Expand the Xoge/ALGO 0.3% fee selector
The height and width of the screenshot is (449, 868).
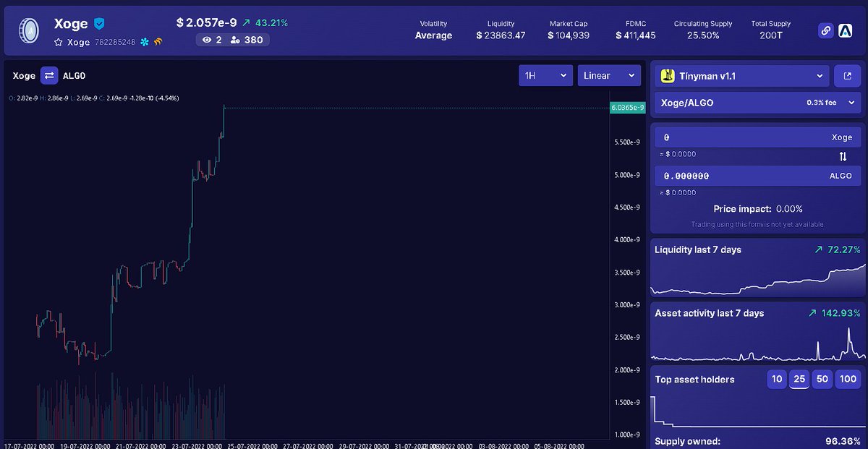pos(757,102)
